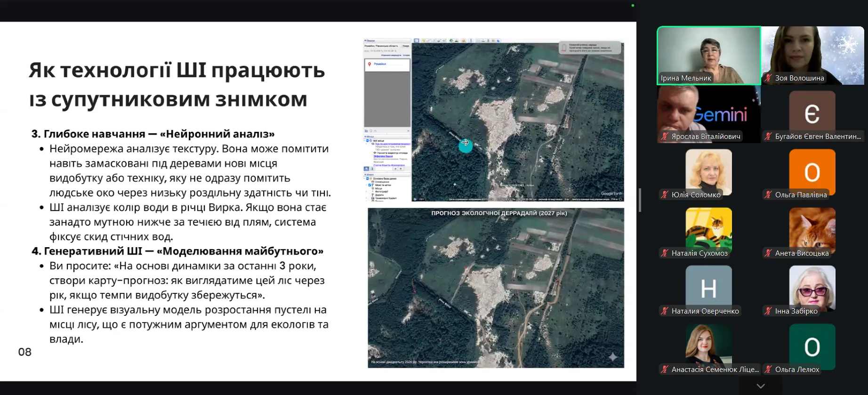868x395 pixels.
Task: Click the Gemini sparkle watermark on forecast image
Action: pyautogui.click(x=612, y=357)
